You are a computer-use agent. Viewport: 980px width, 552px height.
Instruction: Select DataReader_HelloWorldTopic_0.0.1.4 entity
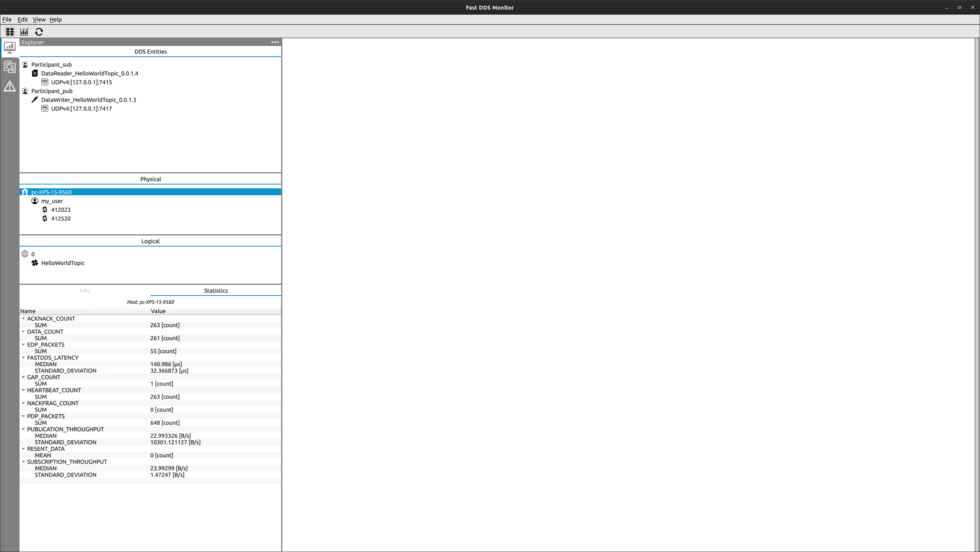[x=90, y=73]
